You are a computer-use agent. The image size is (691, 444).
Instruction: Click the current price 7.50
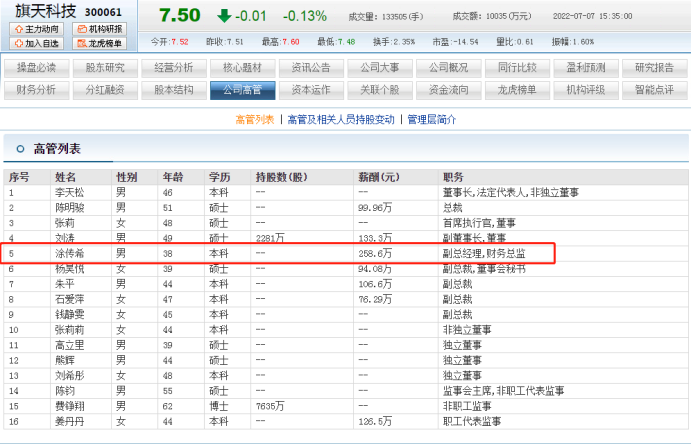(x=180, y=16)
